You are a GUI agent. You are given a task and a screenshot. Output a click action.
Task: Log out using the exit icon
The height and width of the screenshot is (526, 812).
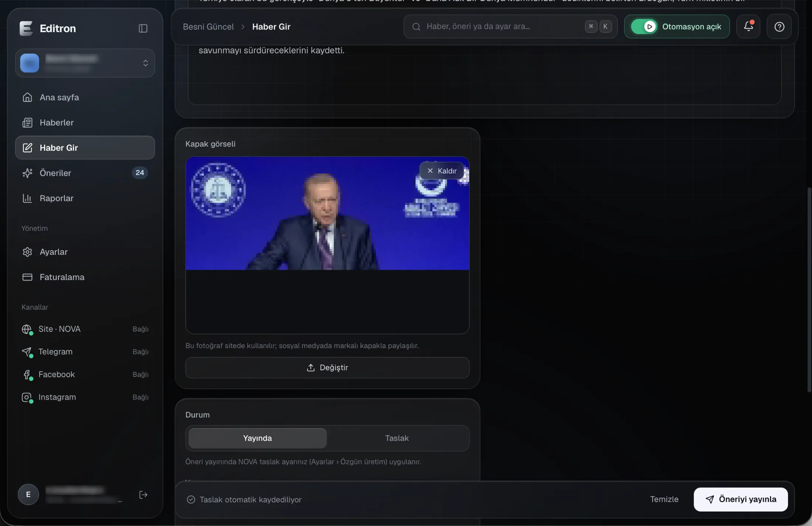[143, 495]
